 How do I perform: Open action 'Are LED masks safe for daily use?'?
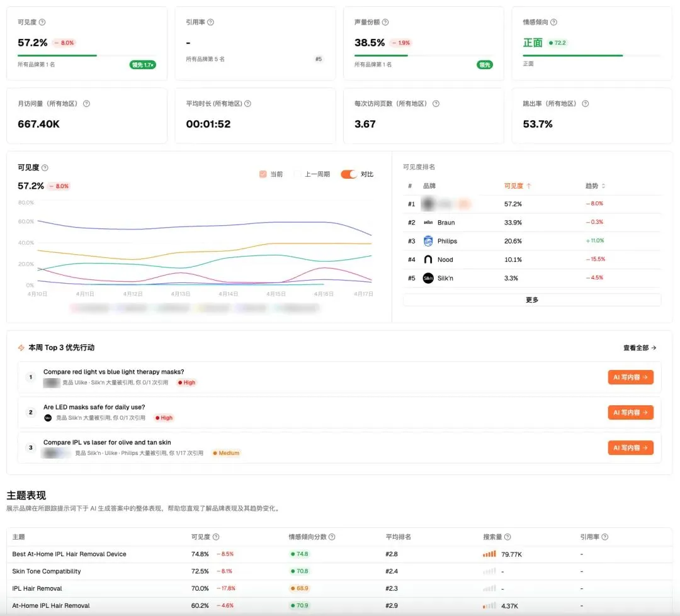point(94,407)
